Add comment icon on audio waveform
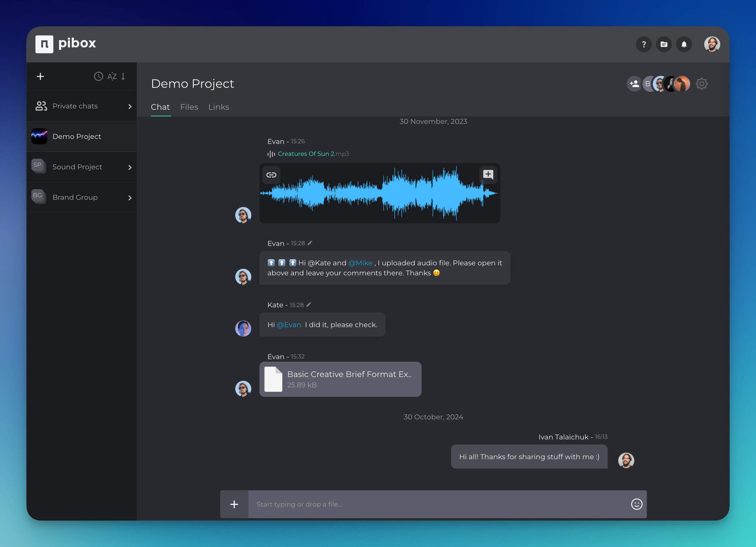Image resolution: width=756 pixels, height=547 pixels. 488,174
